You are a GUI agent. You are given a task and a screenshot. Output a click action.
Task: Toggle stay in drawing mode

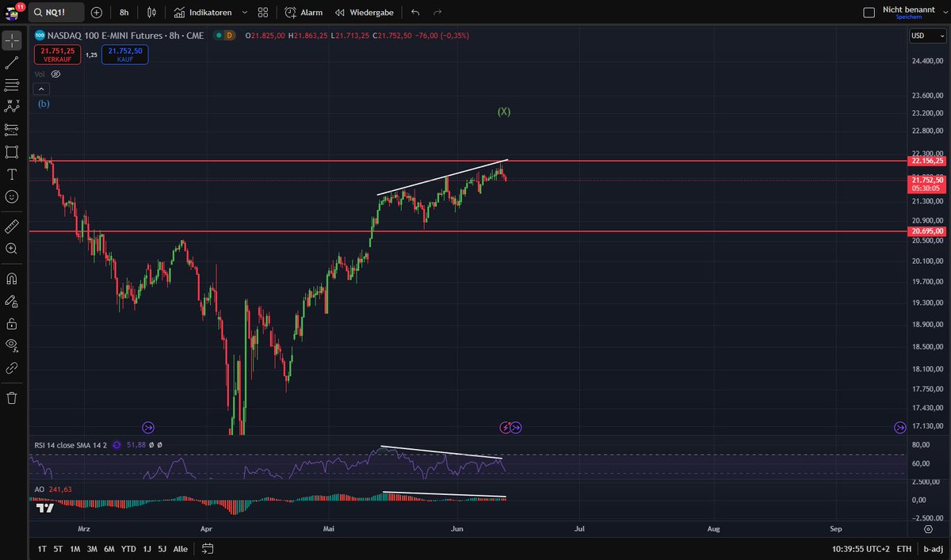[11, 301]
